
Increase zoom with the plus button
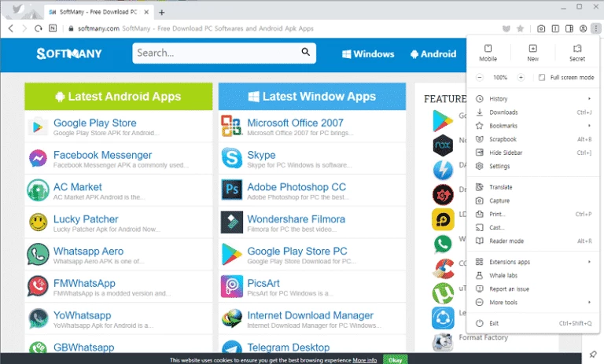coord(521,78)
